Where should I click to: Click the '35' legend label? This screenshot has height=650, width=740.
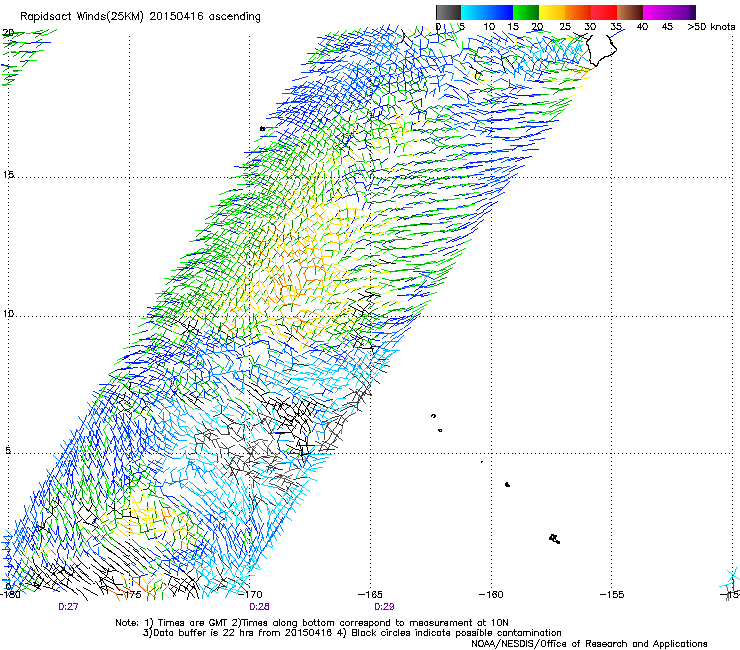click(616, 27)
